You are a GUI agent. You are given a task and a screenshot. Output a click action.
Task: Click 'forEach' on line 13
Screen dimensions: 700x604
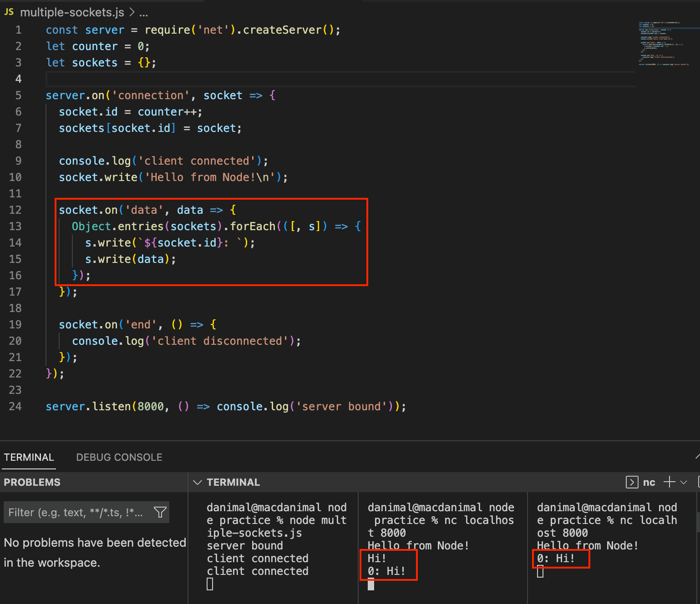[253, 226]
